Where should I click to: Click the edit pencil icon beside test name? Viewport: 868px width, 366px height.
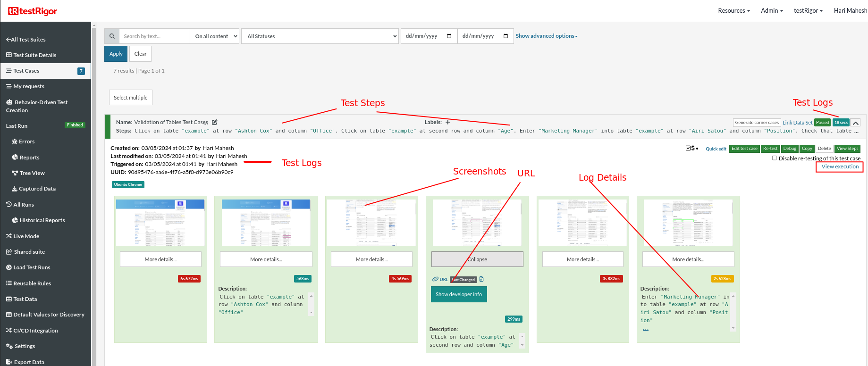coord(215,122)
